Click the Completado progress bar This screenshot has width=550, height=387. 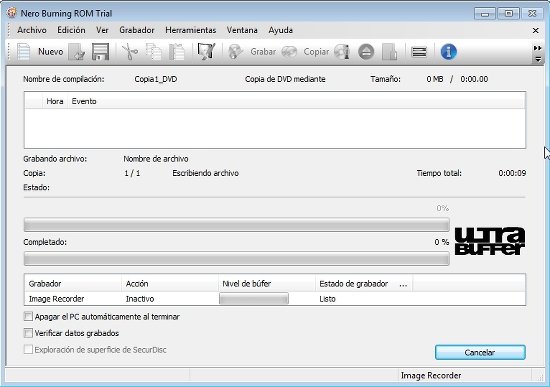coord(237,259)
